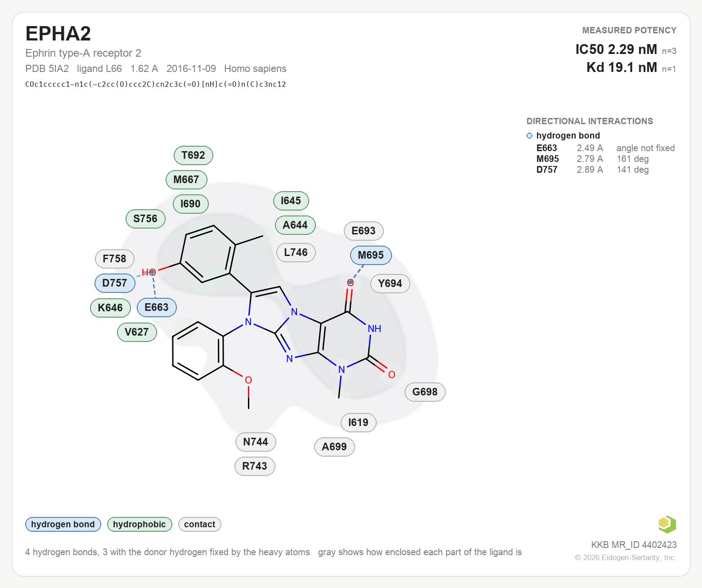
Task: Click the Eidogen-Sertanty hexagon logo icon
Action: 667,525
